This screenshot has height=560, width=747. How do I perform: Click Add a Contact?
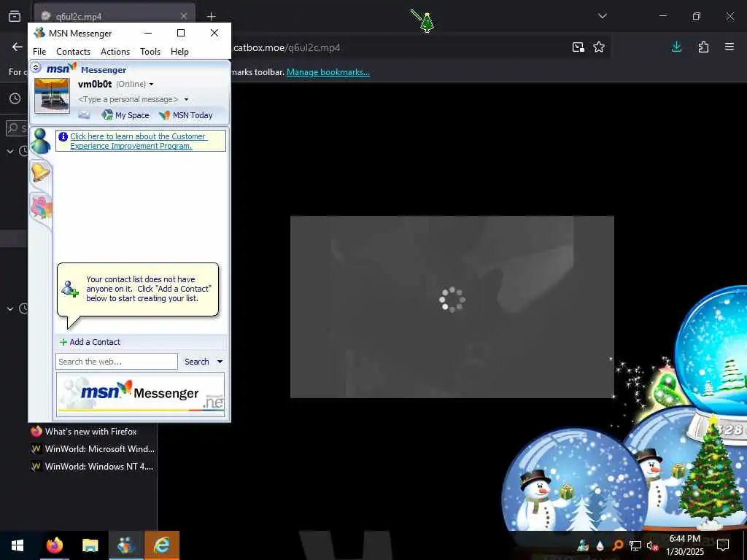(90, 342)
